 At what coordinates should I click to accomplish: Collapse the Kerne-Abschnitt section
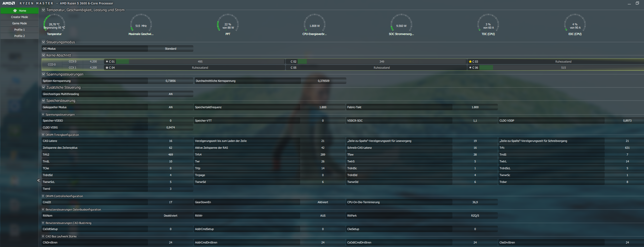[43, 55]
